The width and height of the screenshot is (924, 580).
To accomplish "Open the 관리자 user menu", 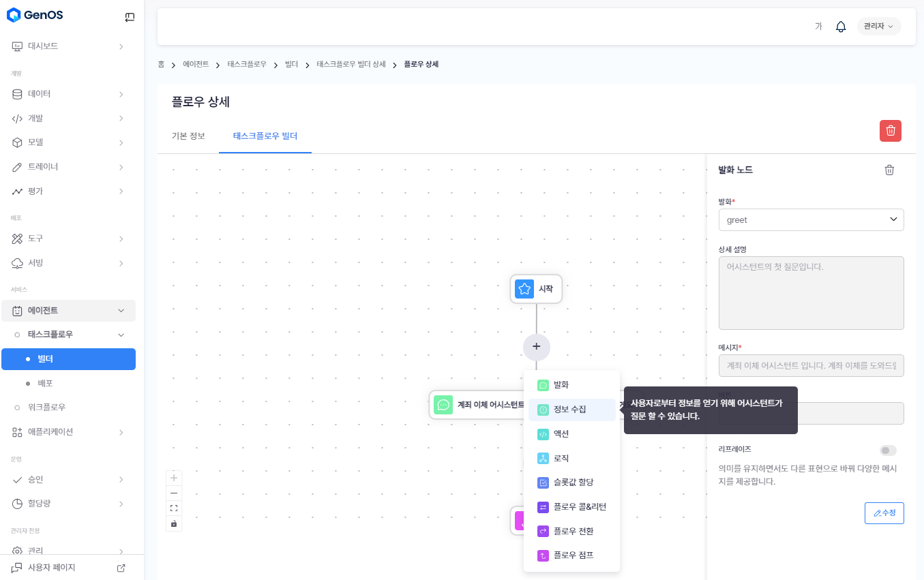I will pos(878,27).
